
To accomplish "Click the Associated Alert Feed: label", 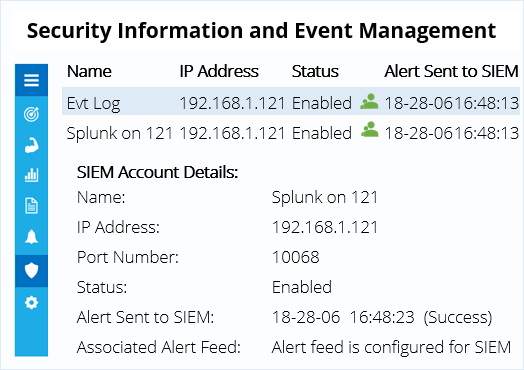I will (x=159, y=347).
